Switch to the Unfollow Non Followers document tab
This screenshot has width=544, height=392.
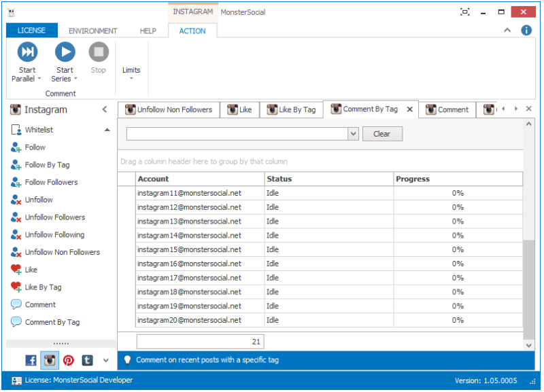[x=169, y=110]
